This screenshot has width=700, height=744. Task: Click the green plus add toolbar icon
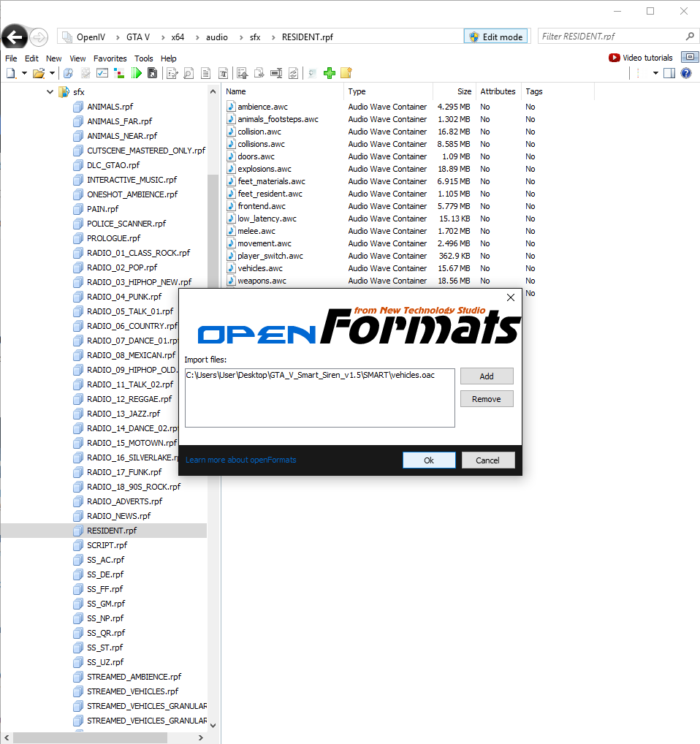click(329, 73)
